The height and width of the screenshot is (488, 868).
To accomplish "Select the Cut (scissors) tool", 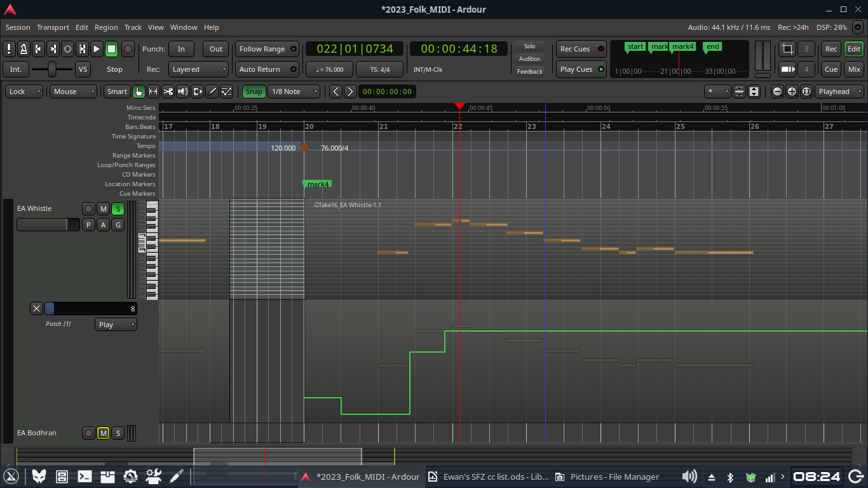I will tap(168, 91).
